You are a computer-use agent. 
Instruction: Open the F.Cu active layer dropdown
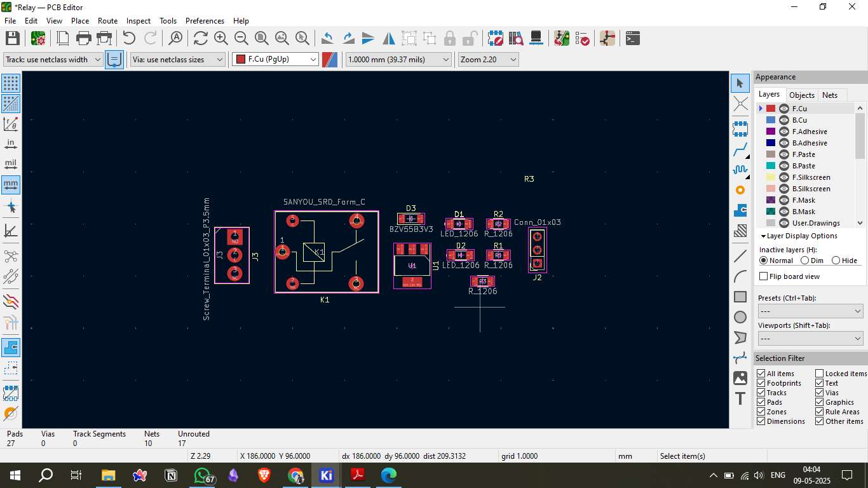pos(275,59)
